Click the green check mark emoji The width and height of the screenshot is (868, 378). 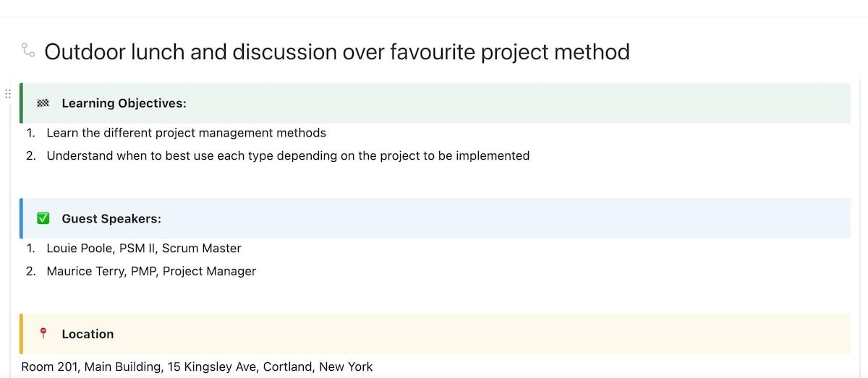coord(43,218)
